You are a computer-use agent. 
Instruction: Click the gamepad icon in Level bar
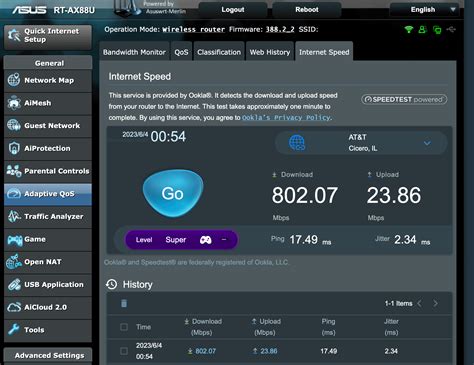[205, 240]
